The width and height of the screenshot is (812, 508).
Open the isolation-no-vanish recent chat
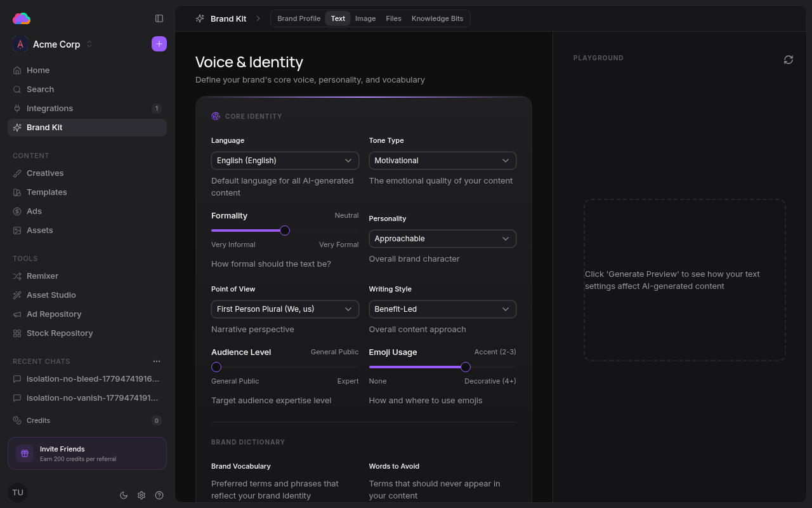coord(87,398)
